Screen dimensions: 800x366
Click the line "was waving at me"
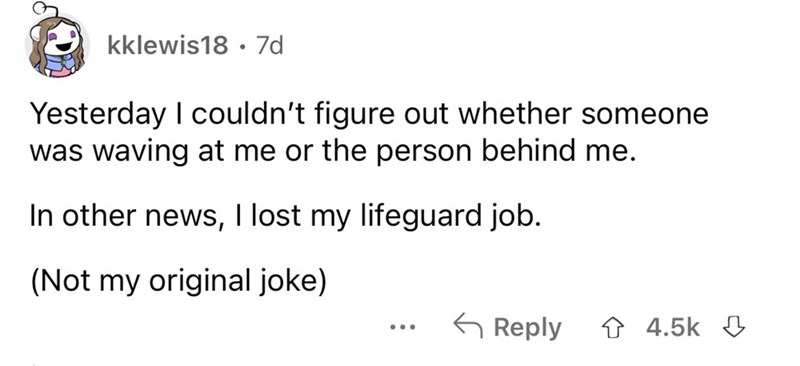coord(333,154)
